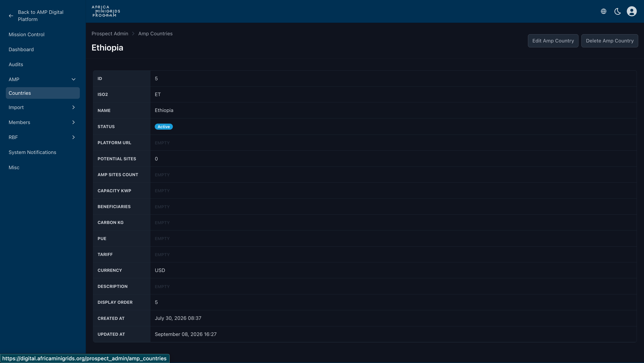Click the Currency value USD
The image size is (644, 363).
point(160,270)
